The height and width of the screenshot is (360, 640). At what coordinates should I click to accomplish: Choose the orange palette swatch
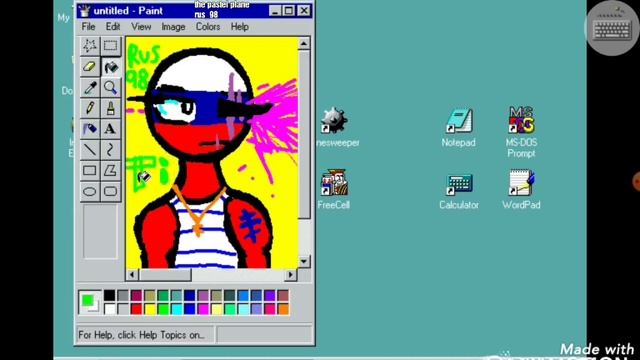(x=283, y=309)
